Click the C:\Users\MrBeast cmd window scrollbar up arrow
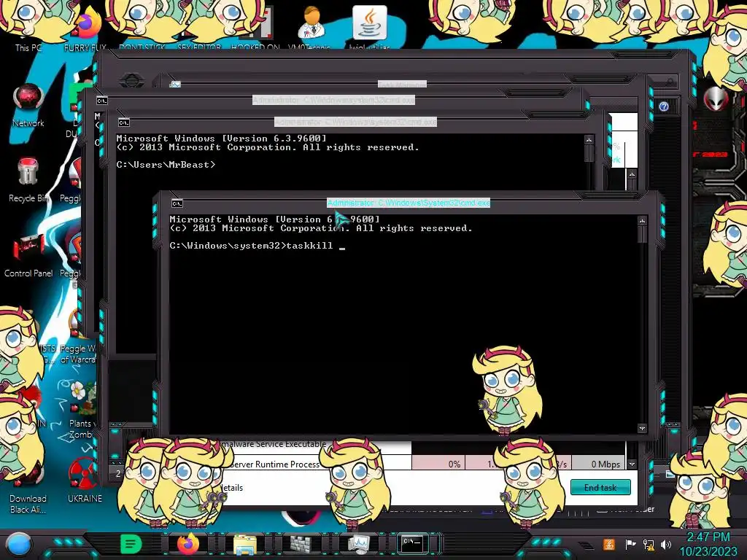Screen dimensions: 747x560 click(x=589, y=140)
